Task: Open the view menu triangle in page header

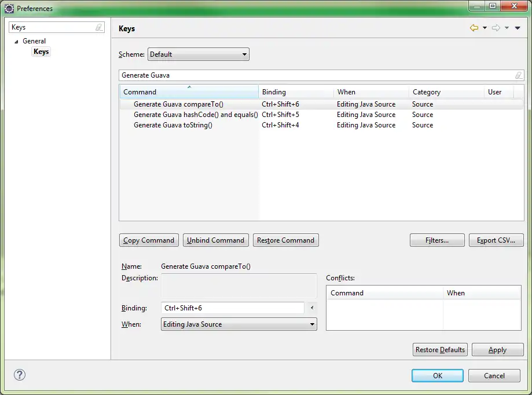Action: click(518, 28)
